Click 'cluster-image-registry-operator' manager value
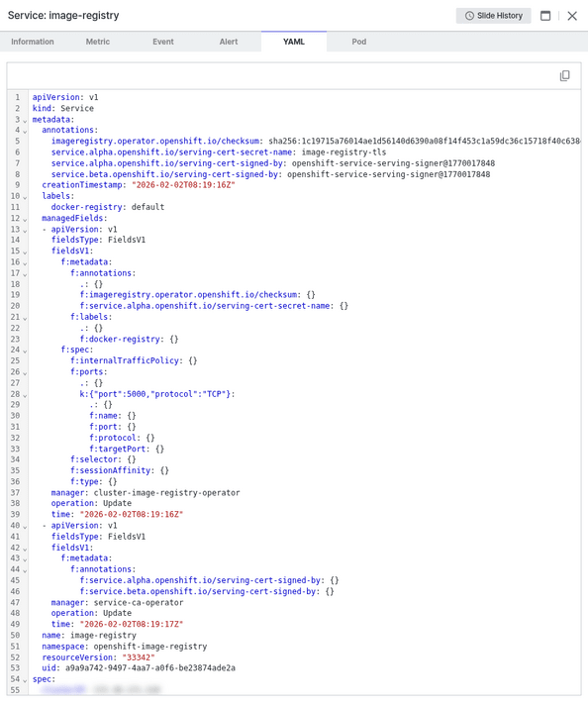The height and width of the screenshot is (706, 588). [x=166, y=492]
